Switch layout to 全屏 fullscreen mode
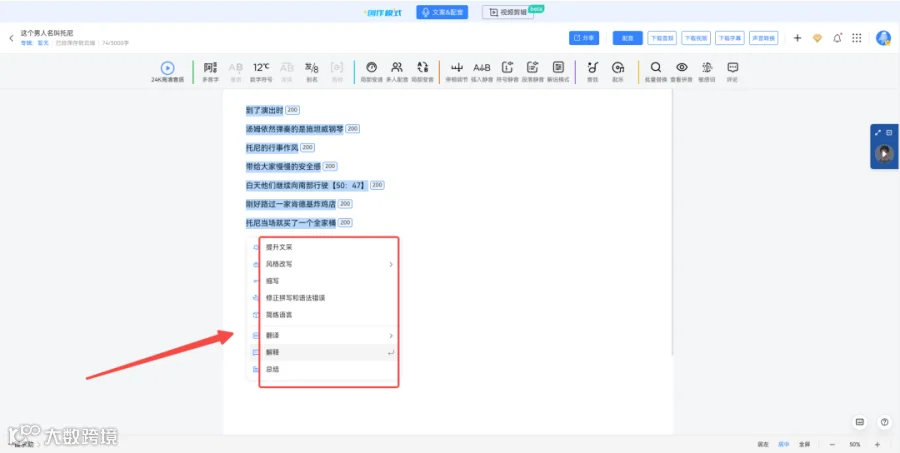 [805, 444]
